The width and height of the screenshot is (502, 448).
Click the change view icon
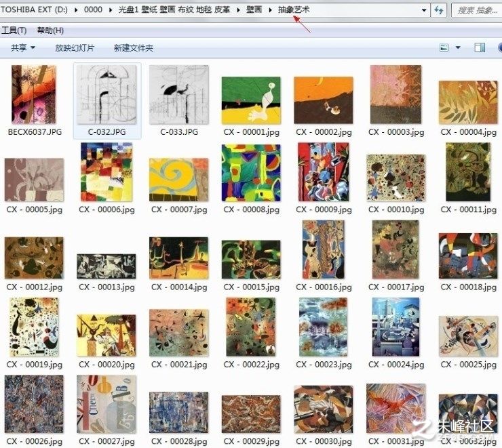pyautogui.click(x=444, y=47)
